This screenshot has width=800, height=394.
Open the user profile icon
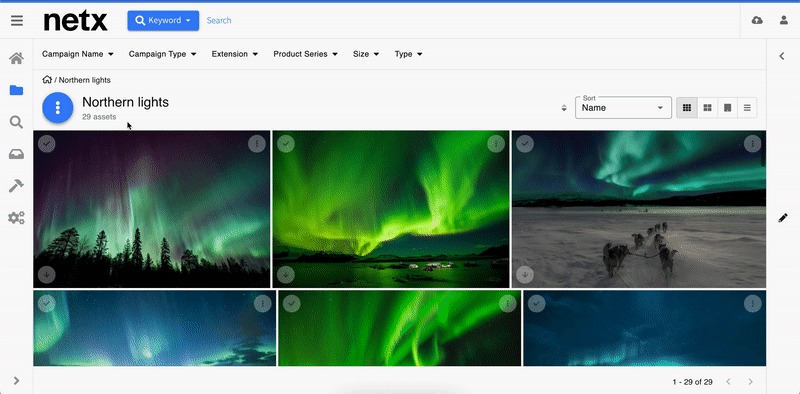[784, 20]
